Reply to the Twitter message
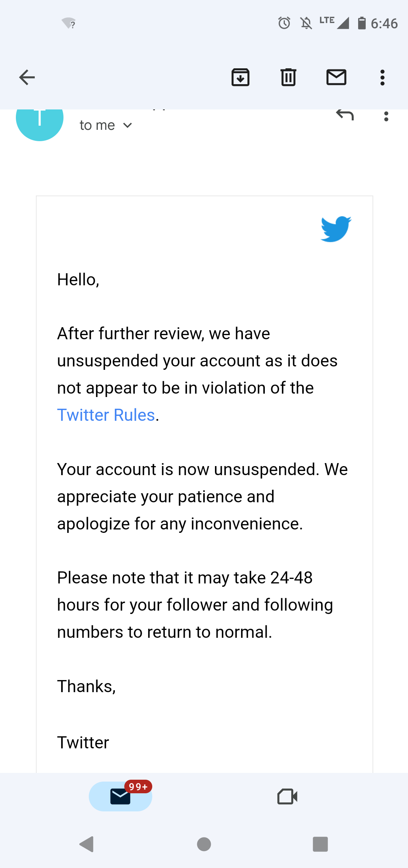The image size is (408, 868). [345, 115]
